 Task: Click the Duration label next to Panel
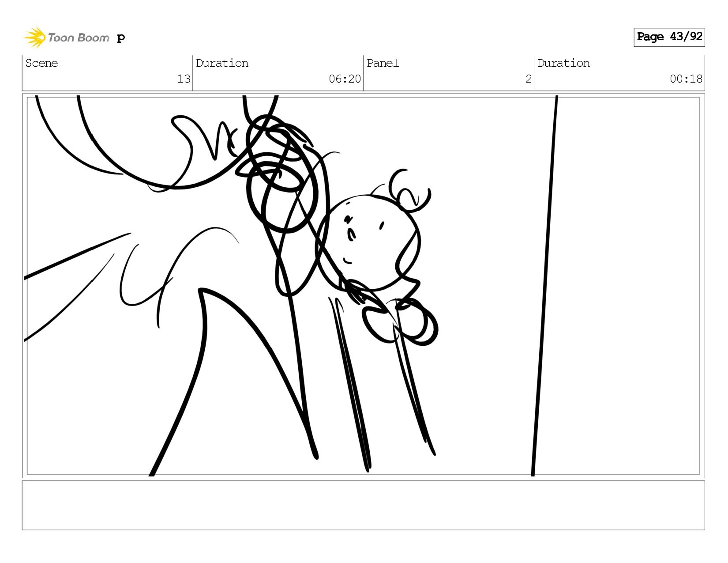(x=563, y=63)
